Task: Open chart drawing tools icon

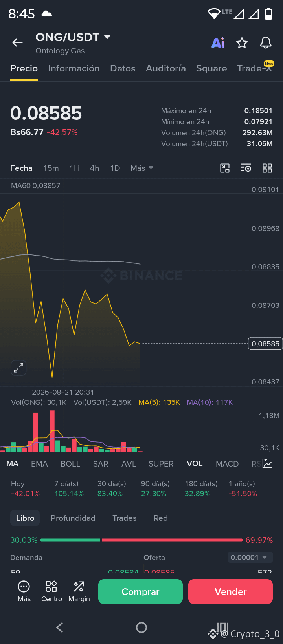Action: pos(225,168)
